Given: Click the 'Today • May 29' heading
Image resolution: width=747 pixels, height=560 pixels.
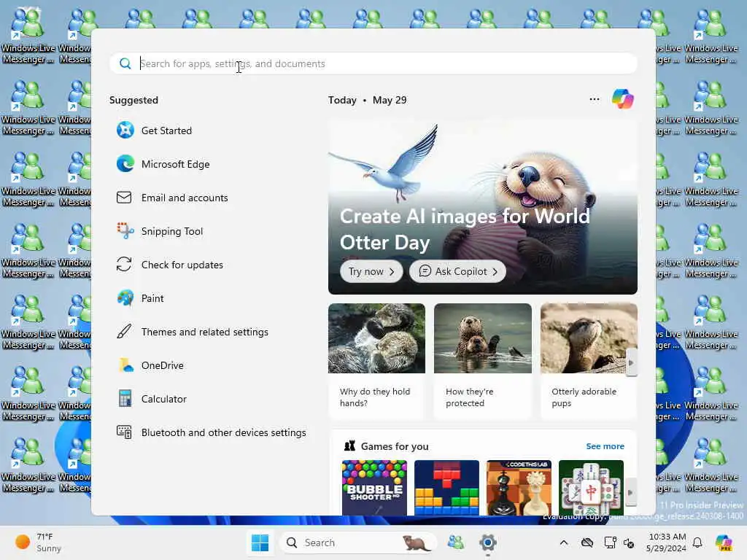Looking at the screenshot, I should pos(368,100).
